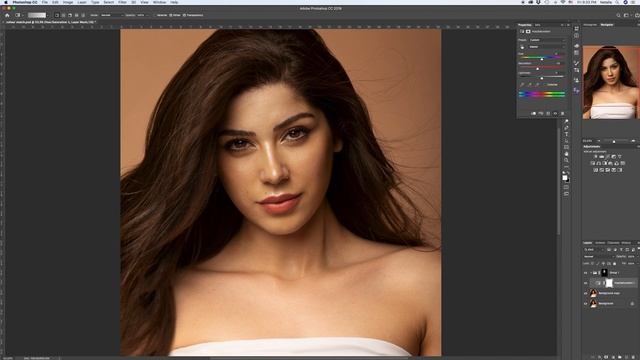Switch to the Info tab
Screen dimensions: 640x360
pyautogui.click(x=538, y=25)
